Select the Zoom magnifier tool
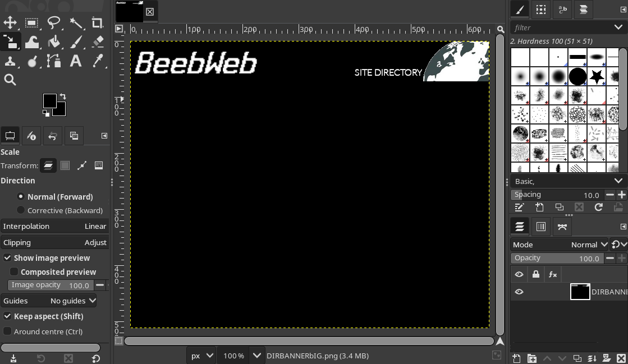Viewport: 628px width, 364px height. point(10,80)
